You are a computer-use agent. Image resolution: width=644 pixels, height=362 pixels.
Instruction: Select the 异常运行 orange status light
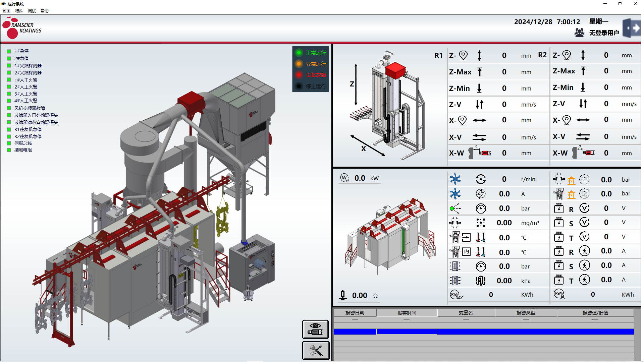(299, 64)
